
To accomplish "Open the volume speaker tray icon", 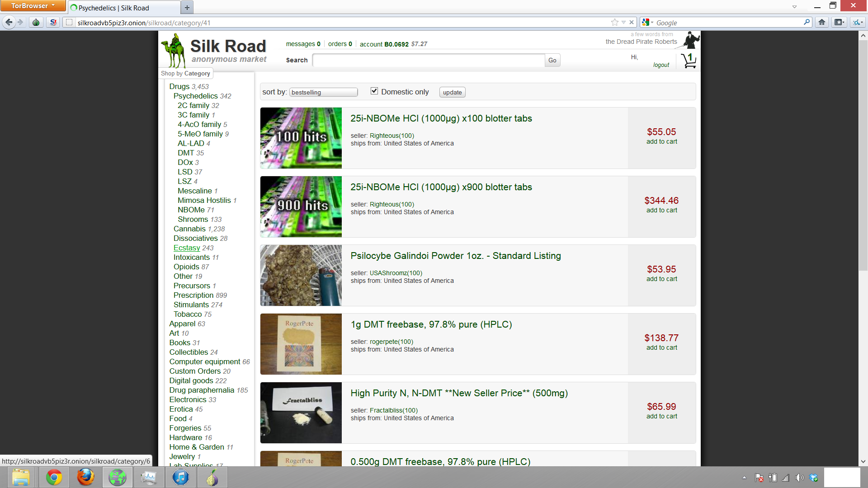I will tap(799, 478).
